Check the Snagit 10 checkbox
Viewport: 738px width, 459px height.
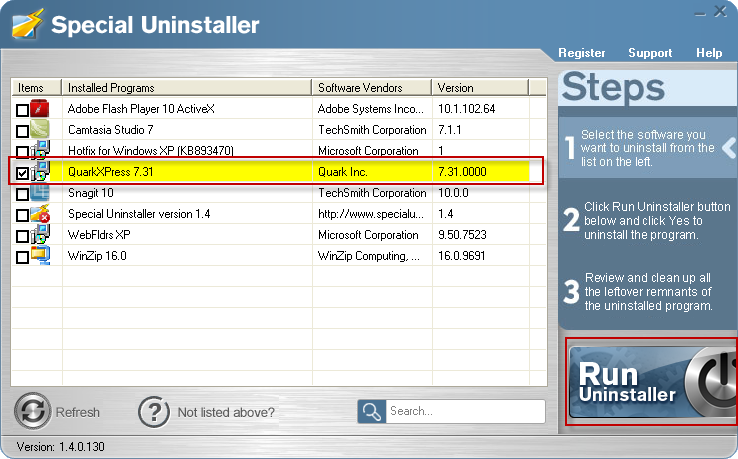(22, 194)
